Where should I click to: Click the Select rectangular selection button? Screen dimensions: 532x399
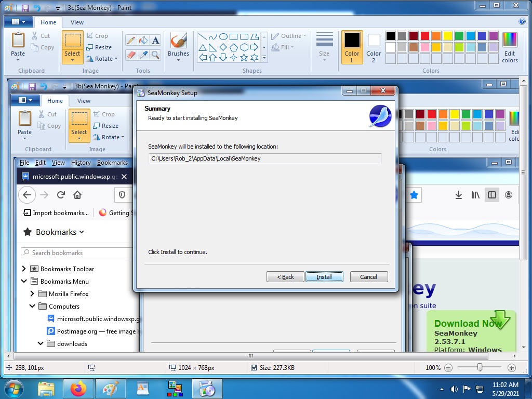(x=72, y=41)
